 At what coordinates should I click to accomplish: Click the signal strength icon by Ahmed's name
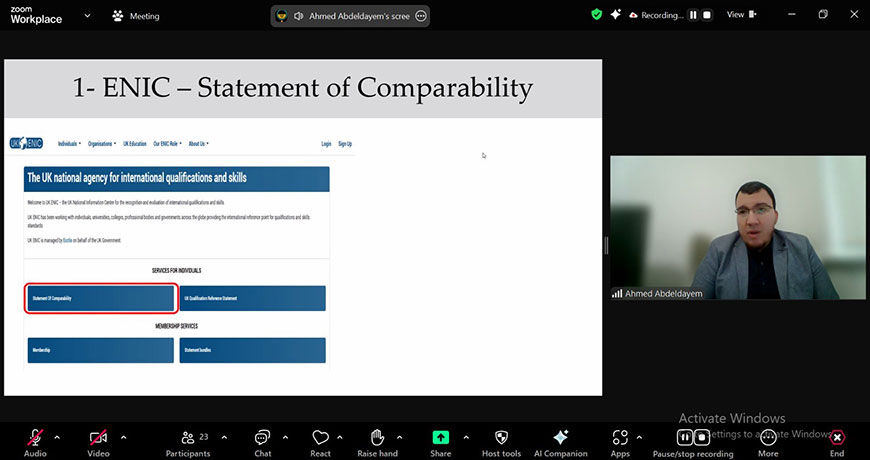pos(617,294)
